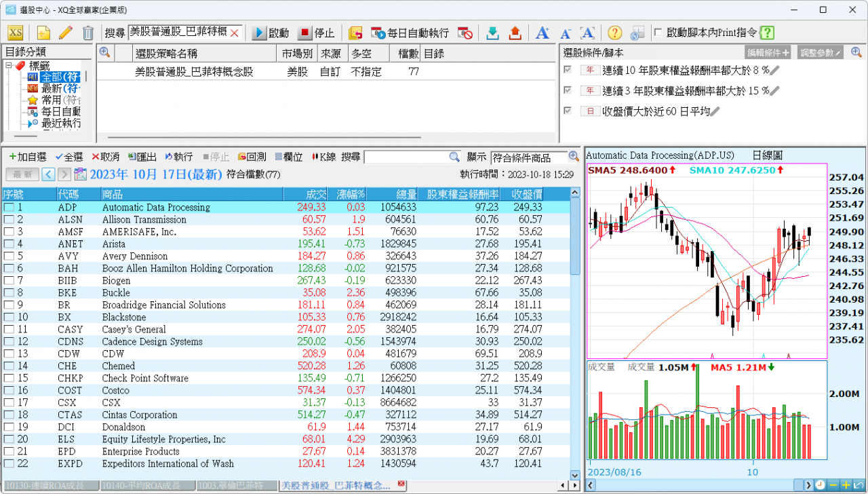Screen dimensions: 868x494
Task: Click the trash can delete icon
Action: (88, 33)
